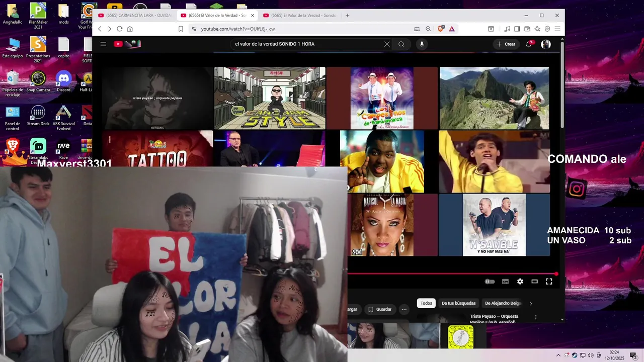Open YouTube notifications bell
This screenshot has height=362, width=644.
[529, 44]
